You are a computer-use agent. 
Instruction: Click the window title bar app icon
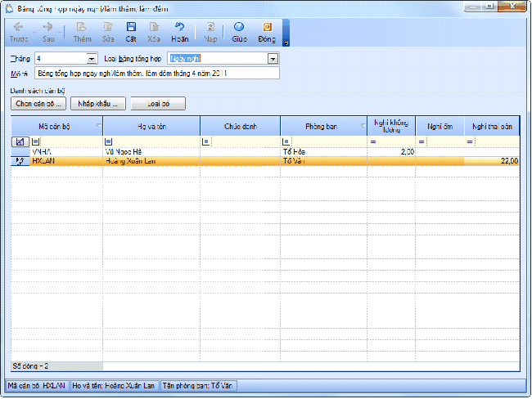point(10,8)
